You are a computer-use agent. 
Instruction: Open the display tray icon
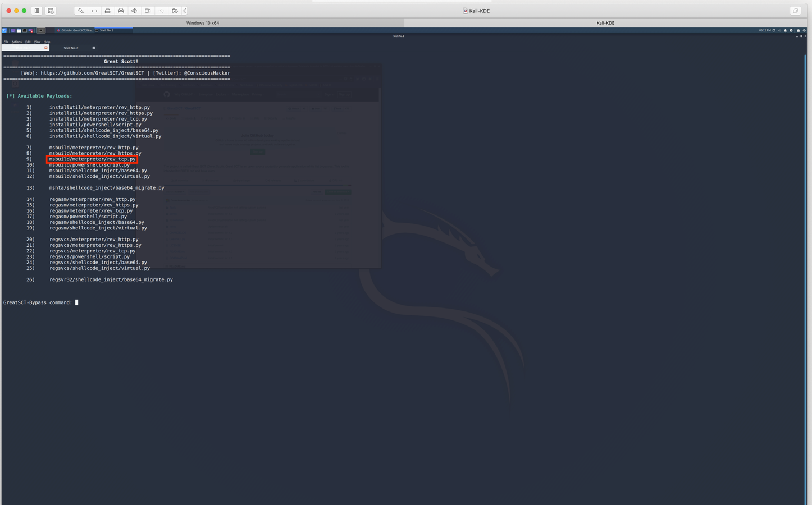(x=774, y=30)
